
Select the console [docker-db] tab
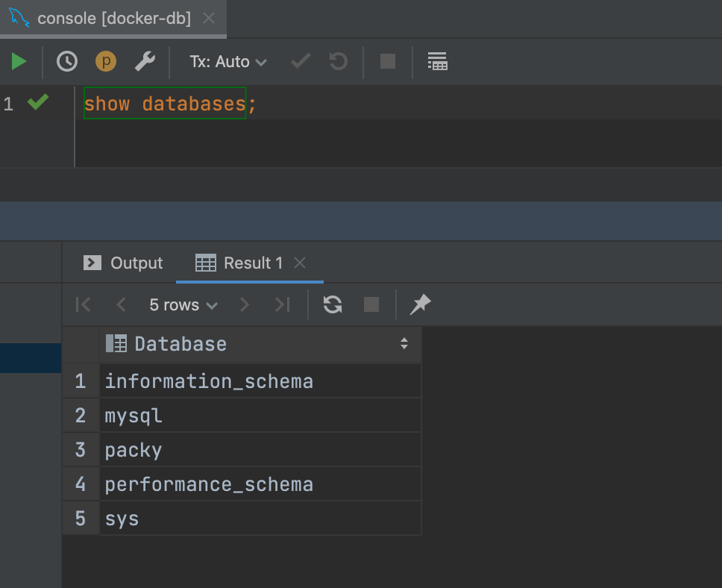[x=104, y=19]
